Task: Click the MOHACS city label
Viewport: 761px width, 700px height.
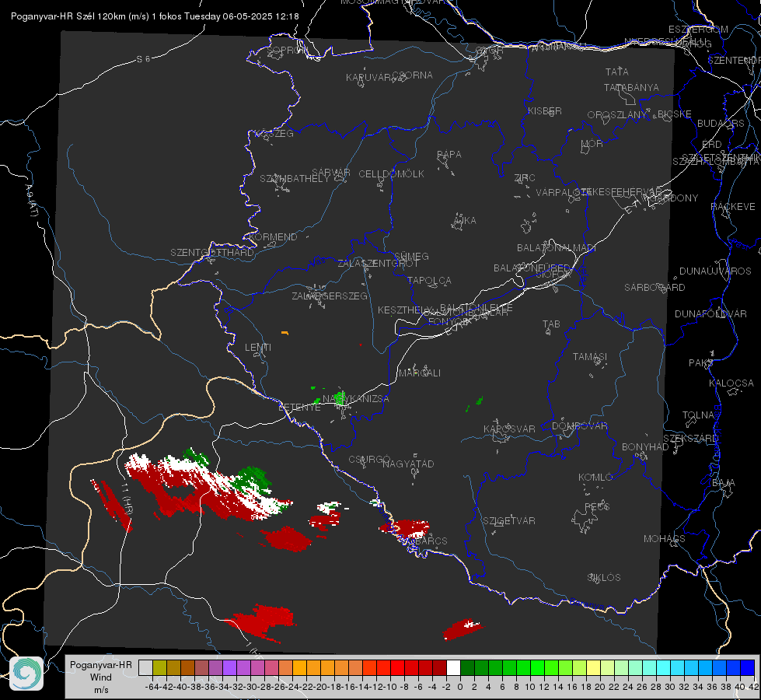Action: pos(665,539)
